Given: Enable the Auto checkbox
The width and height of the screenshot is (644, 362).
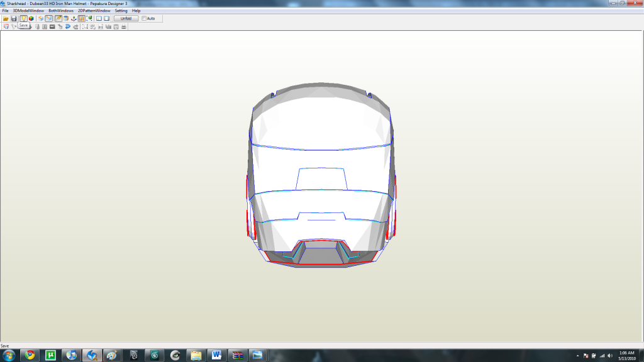Looking at the screenshot, I should point(144,18).
